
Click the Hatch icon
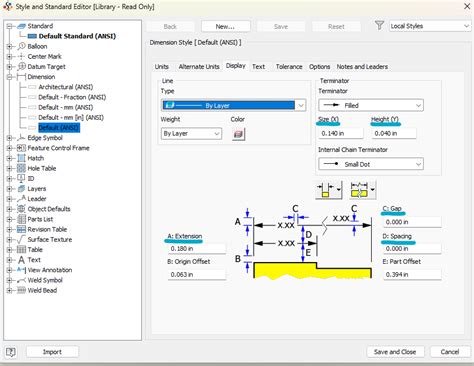pyautogui.click(x=22, y=158)
